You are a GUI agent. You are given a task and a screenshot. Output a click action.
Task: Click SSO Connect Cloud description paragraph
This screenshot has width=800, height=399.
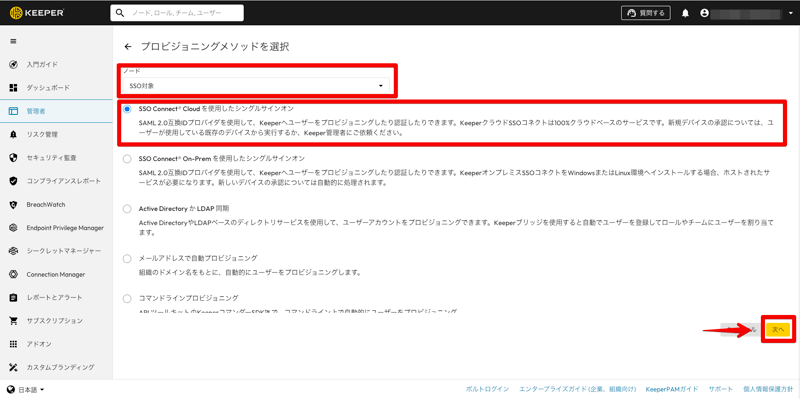pyautogui.click(x=456, y=128)
